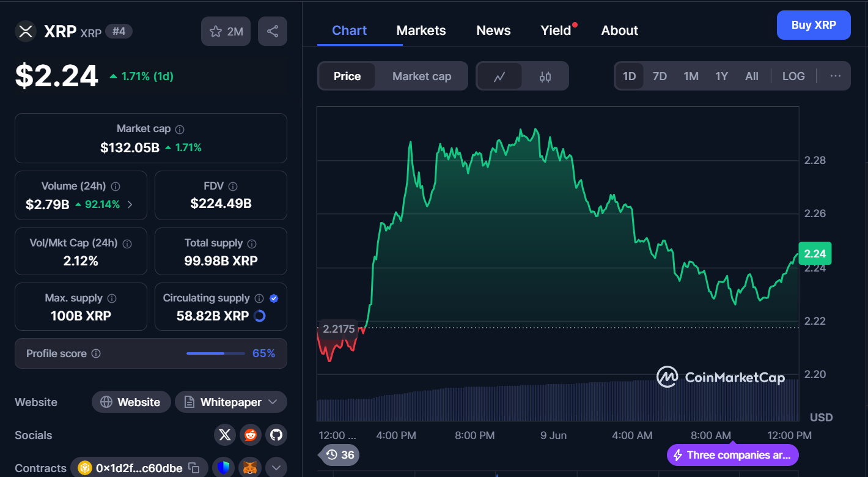Expand the Whitepaper dropdown
The height and width of the screenshot is (477, 868).
(273, 402)
